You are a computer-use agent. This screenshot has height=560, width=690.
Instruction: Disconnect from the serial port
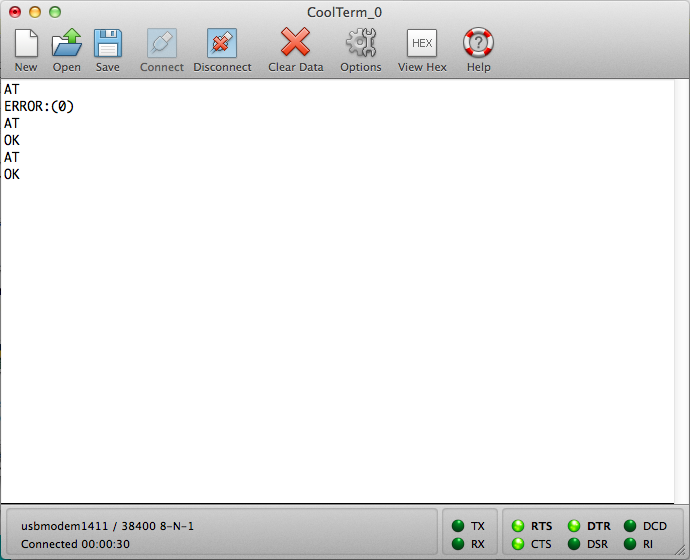(222, 43)
